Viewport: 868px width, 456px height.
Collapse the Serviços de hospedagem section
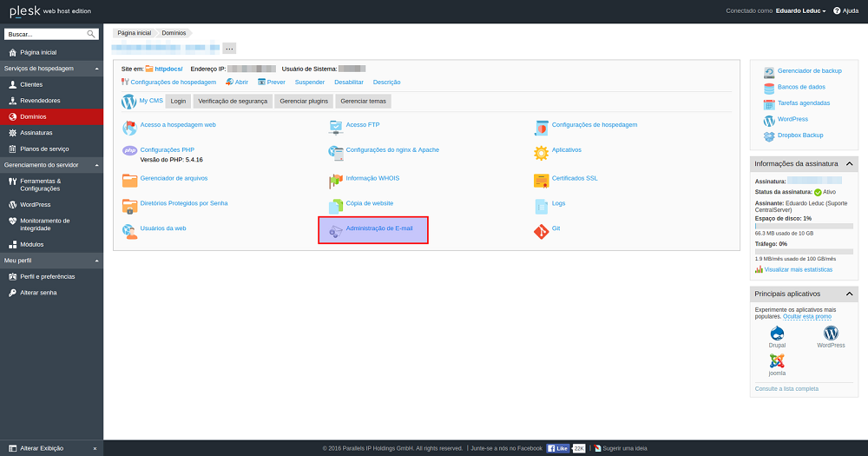(x=96, y=68)
